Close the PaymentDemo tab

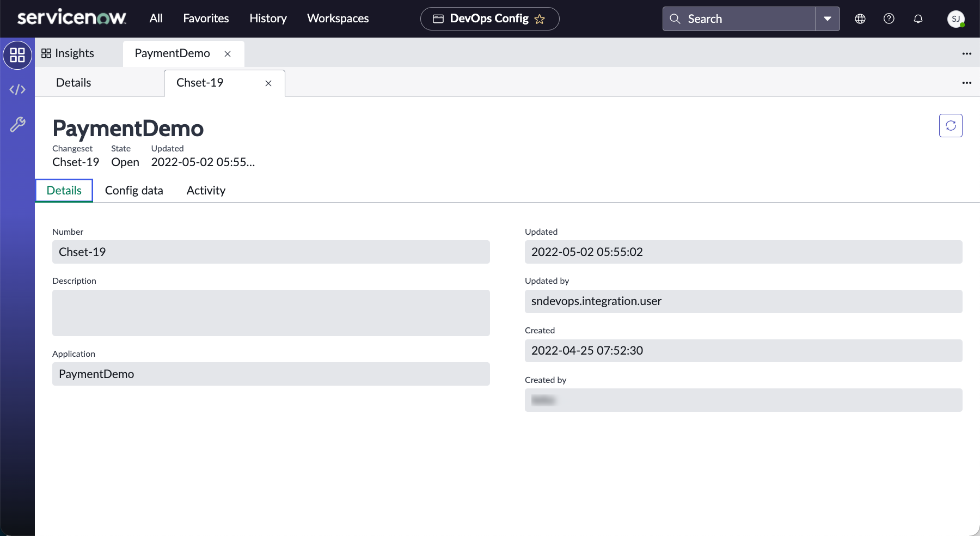(228, 54)
